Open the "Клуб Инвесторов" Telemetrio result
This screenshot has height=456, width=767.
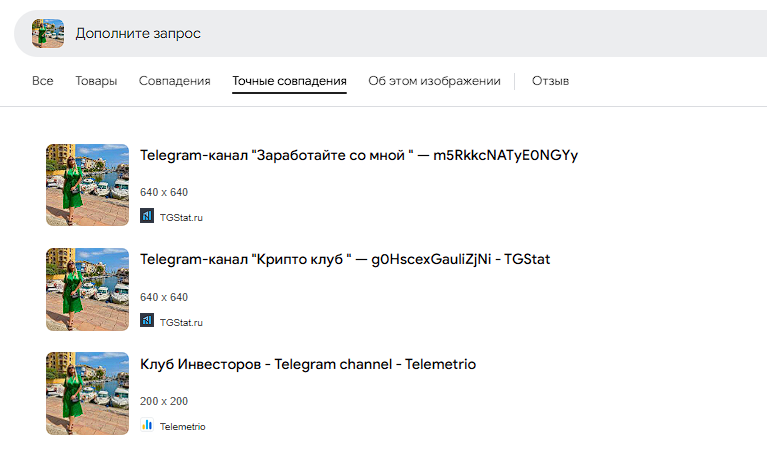coord(308,364)
